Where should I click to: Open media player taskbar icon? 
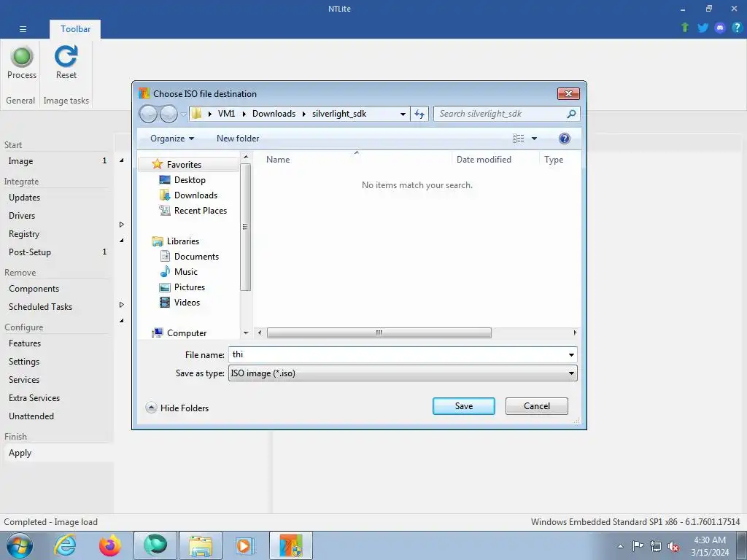[246, 545]
